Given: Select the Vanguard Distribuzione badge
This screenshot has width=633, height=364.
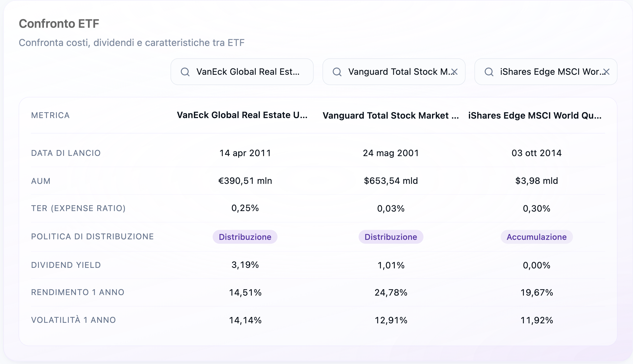Looking at the screenshot, I should (391, 237).
